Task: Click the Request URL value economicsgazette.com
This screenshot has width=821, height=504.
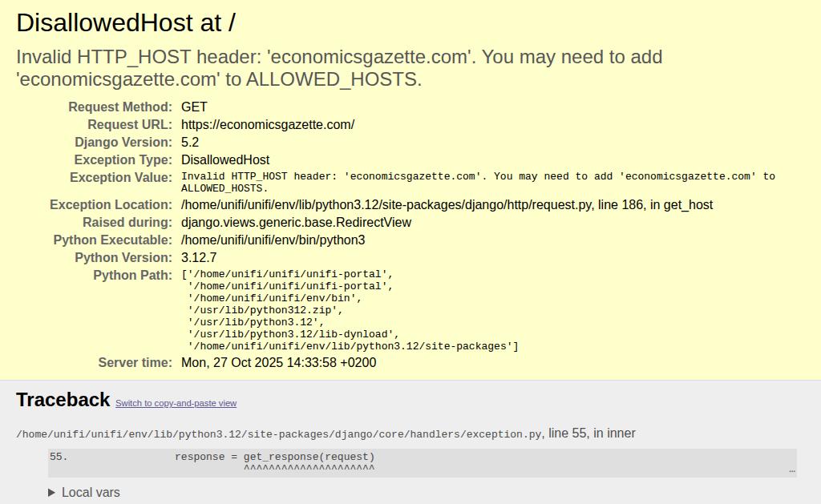Action: click(268, 124)
